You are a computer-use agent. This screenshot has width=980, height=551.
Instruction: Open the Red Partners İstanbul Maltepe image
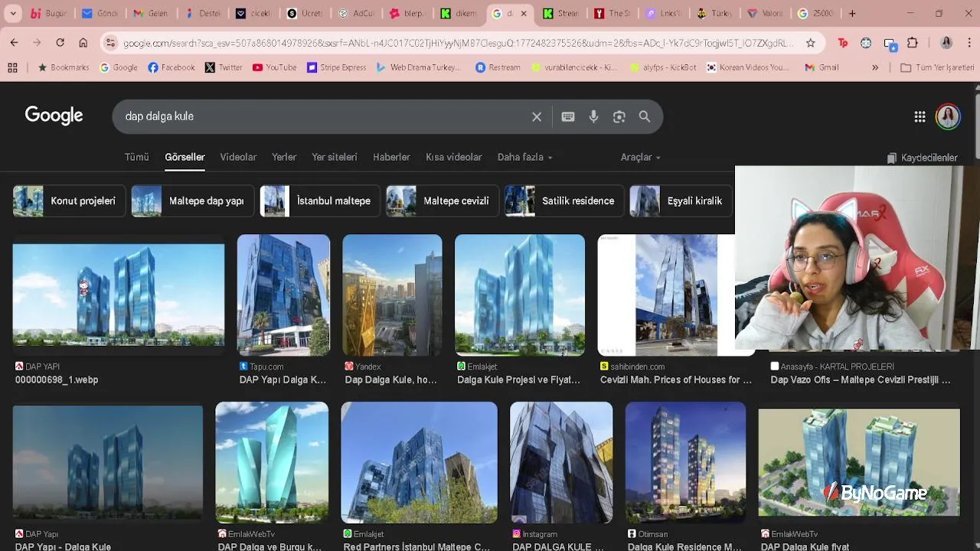tap(419, 462)
